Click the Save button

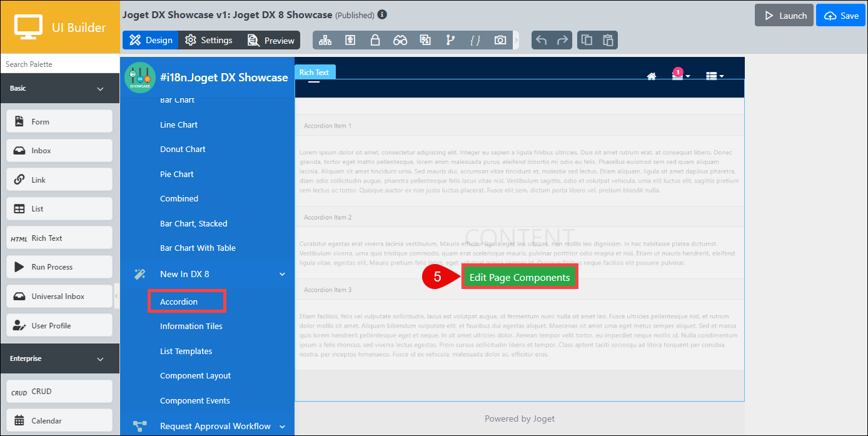point(841,16)
